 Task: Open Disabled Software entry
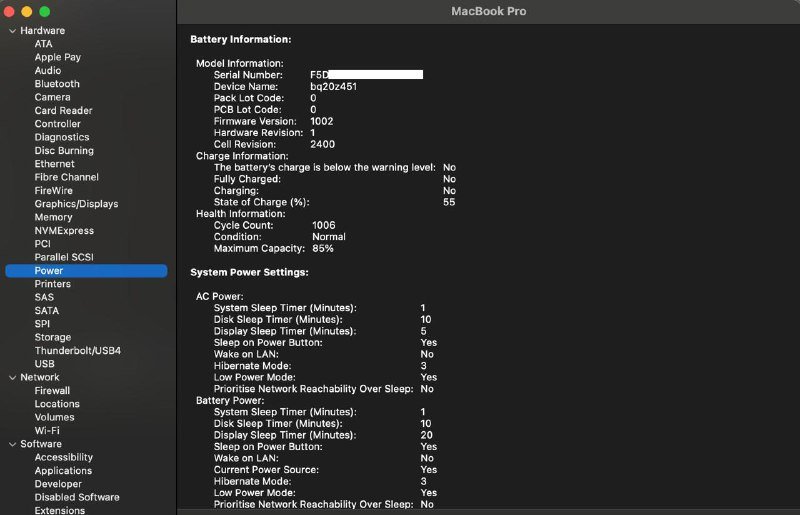pos(77,497)
